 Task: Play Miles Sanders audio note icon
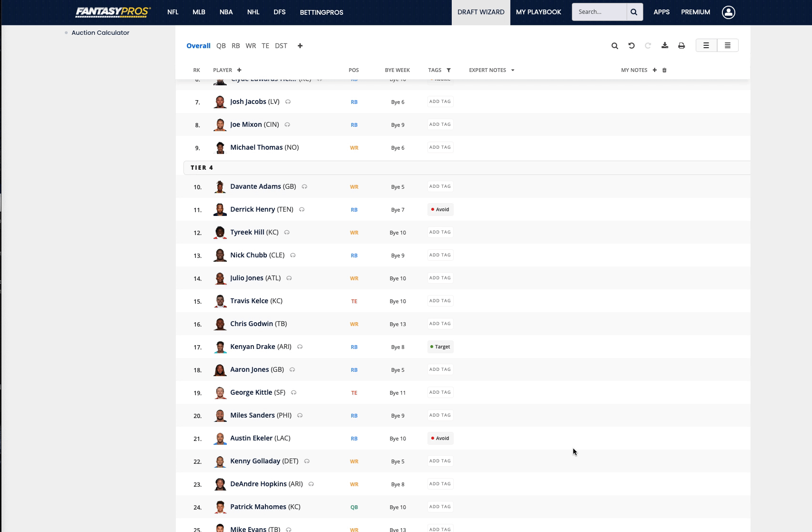[300, 415]
